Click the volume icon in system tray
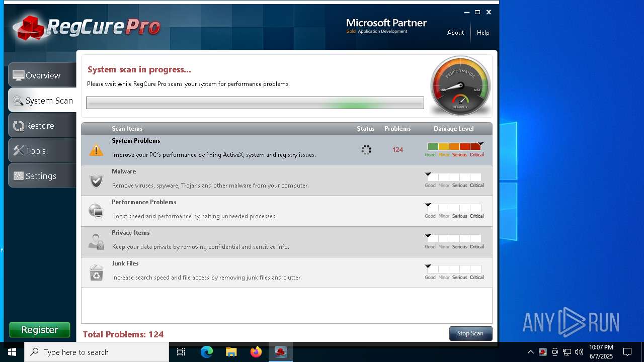The height and width of the screenshot is (362, 644). click(x=579, y=352)
